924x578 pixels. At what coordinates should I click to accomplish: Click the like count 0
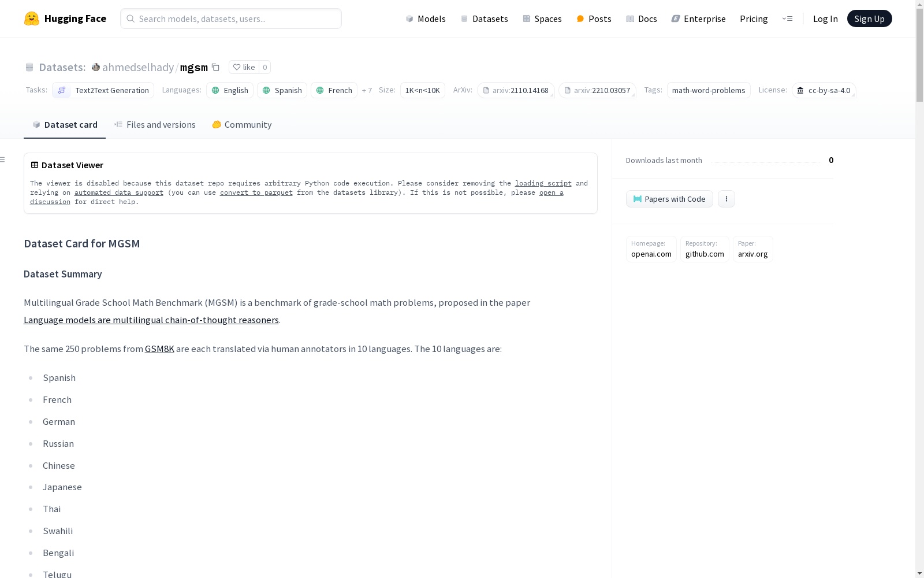click(x=265, y=67)
